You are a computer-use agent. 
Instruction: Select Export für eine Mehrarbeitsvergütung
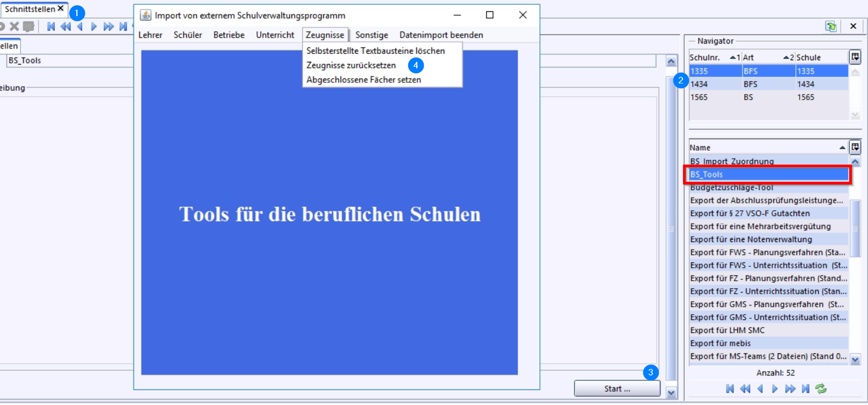(x=769, y=226)
